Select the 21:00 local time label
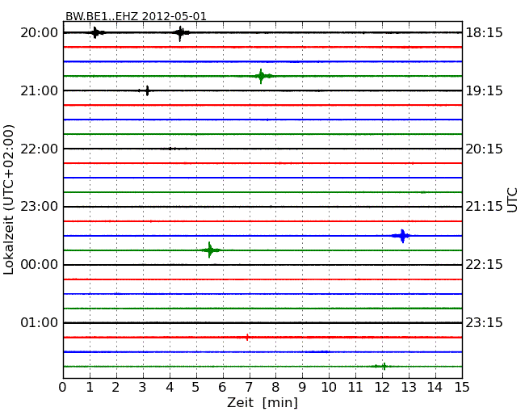Image resolution: width=525 pixels, height=420 pixels. [40, 90]
